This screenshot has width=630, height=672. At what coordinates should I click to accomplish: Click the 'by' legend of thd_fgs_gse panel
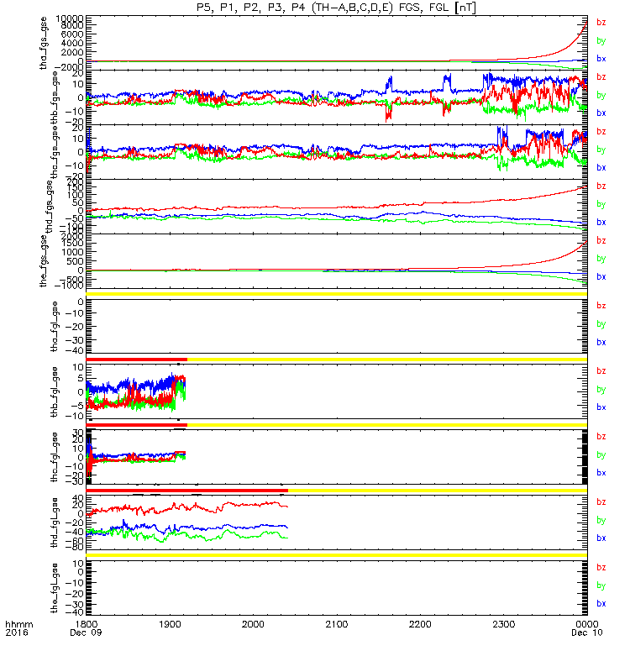click(601, 204)
